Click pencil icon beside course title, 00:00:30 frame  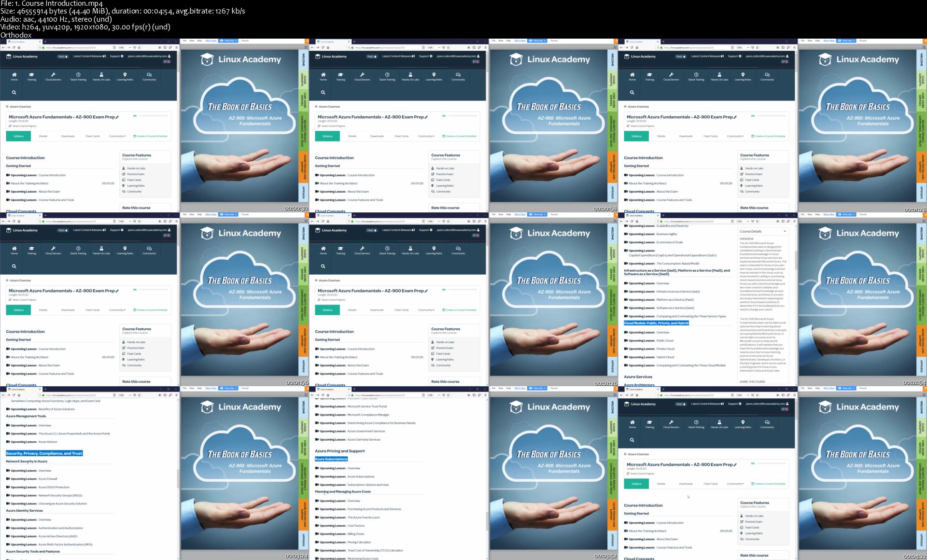[x=117, y=117]
